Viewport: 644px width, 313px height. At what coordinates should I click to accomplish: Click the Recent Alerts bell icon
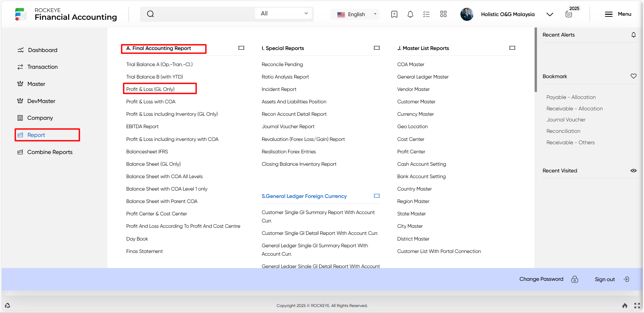coord(634,35)
